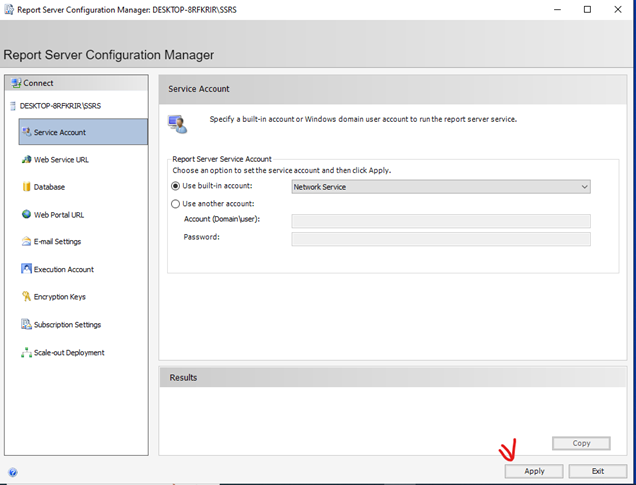Click the Apply button
Viewport: 636px width, 485px height.
tap(534, 471)
